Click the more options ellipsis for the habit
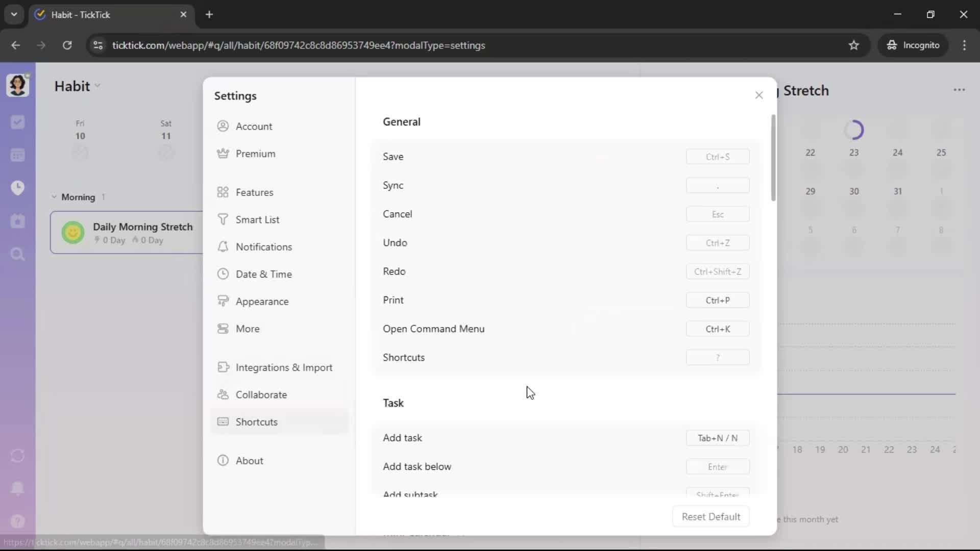 coord(959,90)
